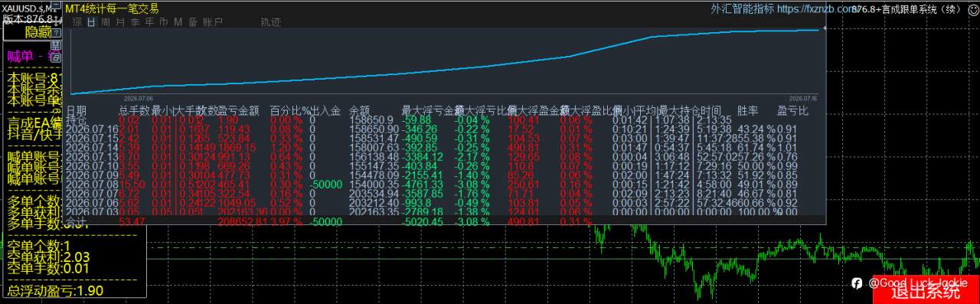
Task: Switch to the 周 weekly statistics tab
Action: coord(106,22)
